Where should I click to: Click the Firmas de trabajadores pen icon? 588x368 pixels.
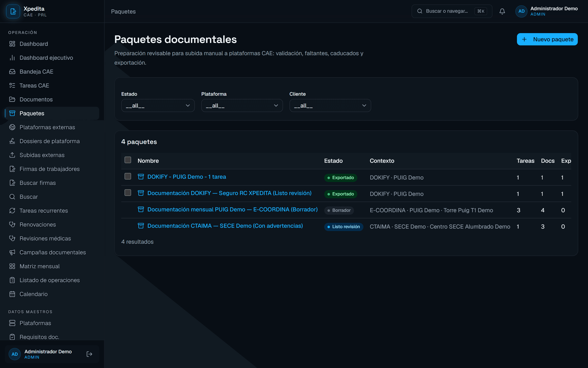coord(12,169)
